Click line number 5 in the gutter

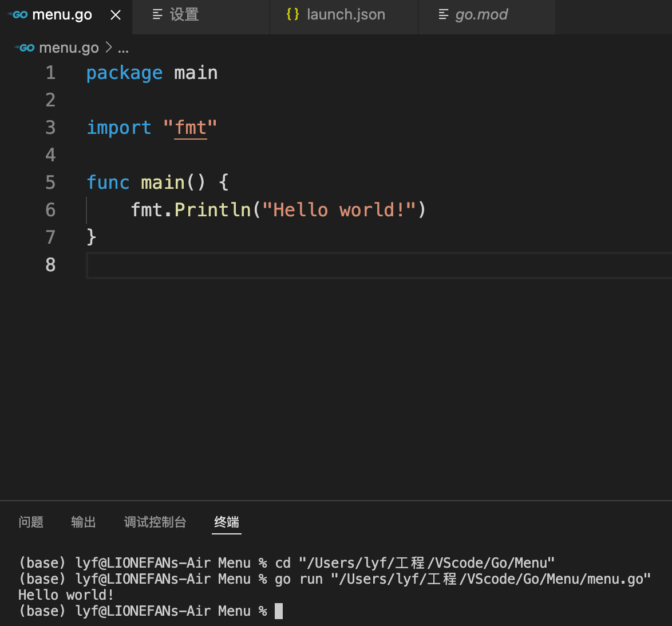[50, 183]
